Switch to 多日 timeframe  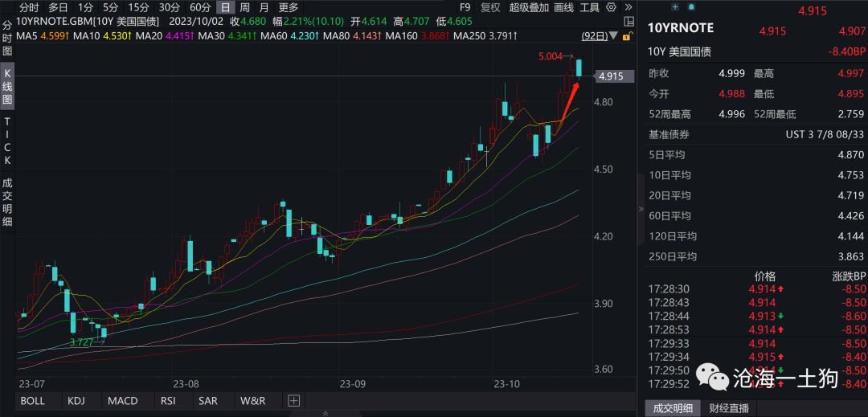[58, 7]
